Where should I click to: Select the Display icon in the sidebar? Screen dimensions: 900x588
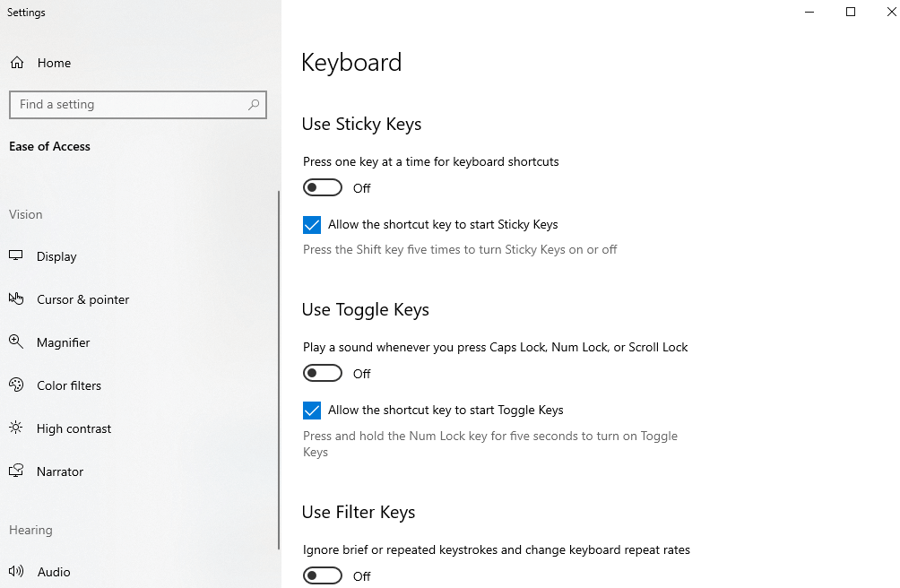[x=16, y=255]
